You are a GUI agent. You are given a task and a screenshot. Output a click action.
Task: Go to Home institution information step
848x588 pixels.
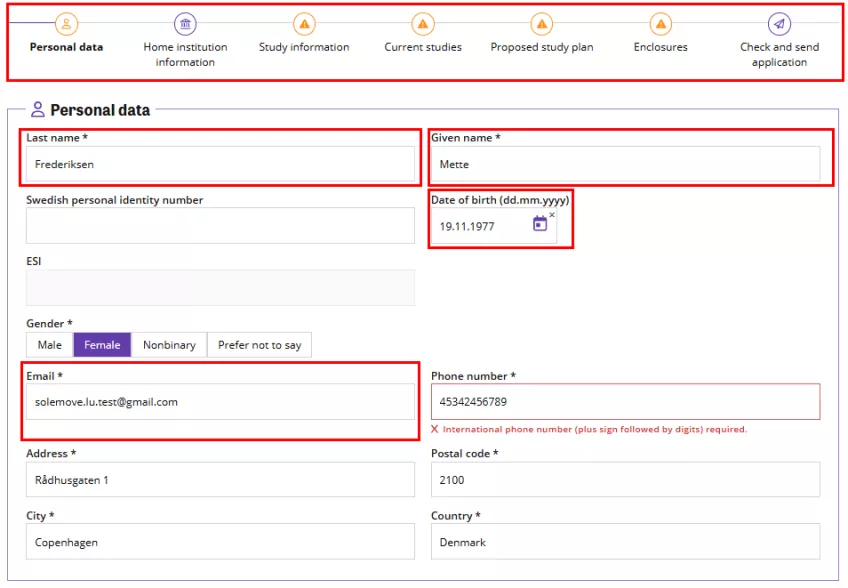click(185, 54)
